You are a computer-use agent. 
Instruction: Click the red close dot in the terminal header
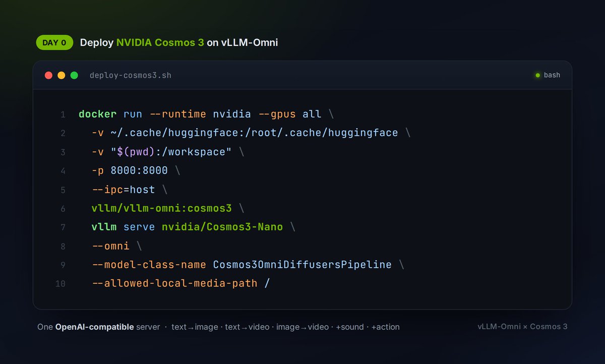click(x=49, y=75)
